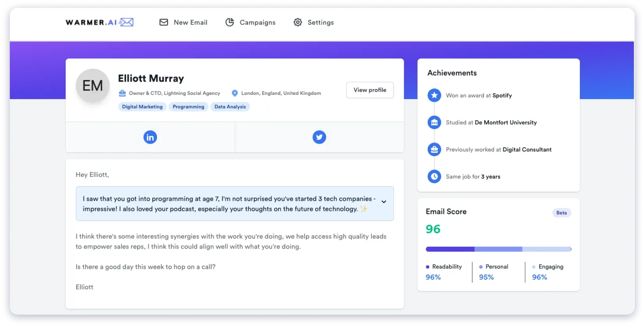Click the Email Score progress bar
This screenshot has width=644, height=326.
[x=498, y=249]
